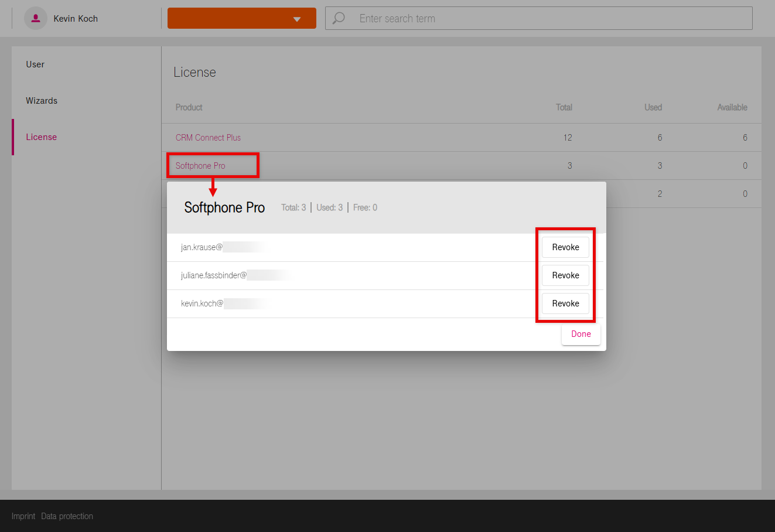
Task: Click the Product column header
Action: click(x=189, y=107)
